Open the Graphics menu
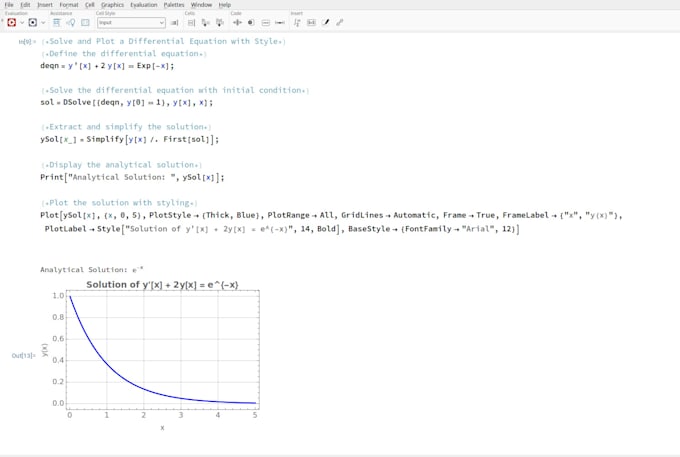Viewport: 680px width, 457px height. pos(112,5)
